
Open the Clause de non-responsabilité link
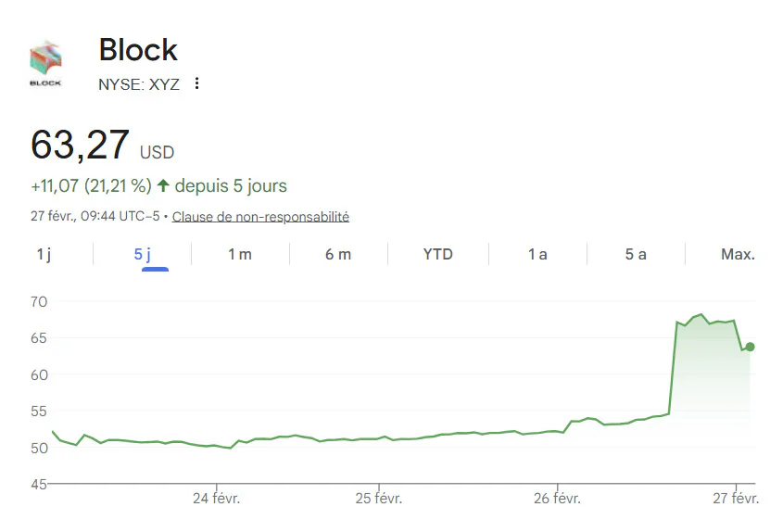260,217
